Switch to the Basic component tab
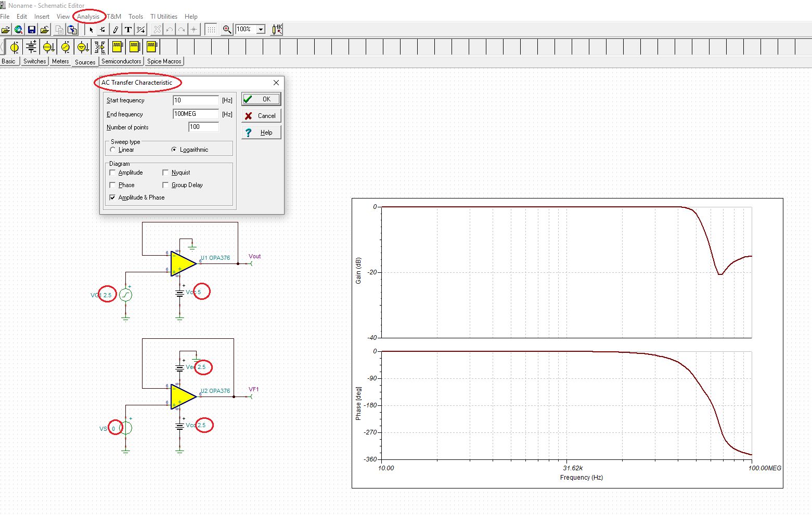The image size is (812, 515). pos(9,61)
